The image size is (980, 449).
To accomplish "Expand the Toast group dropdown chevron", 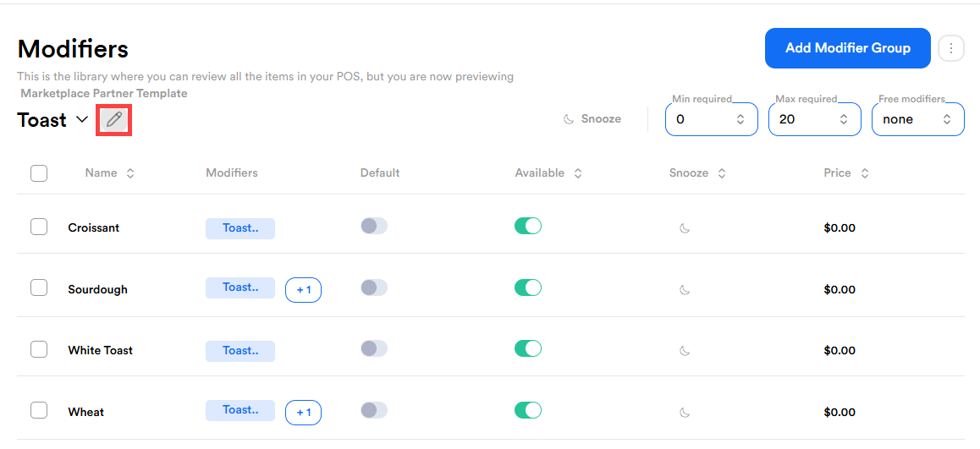I will coord(82,119).
